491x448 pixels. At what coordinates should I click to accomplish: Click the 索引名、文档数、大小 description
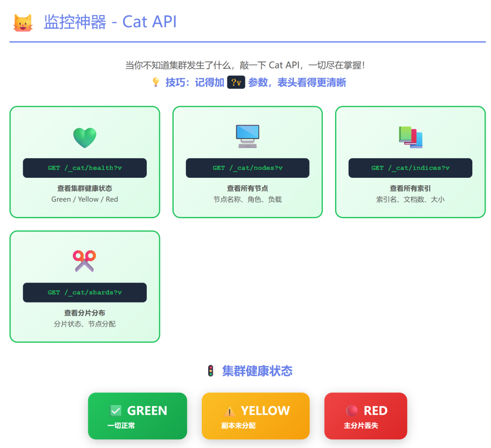[410, 199]
